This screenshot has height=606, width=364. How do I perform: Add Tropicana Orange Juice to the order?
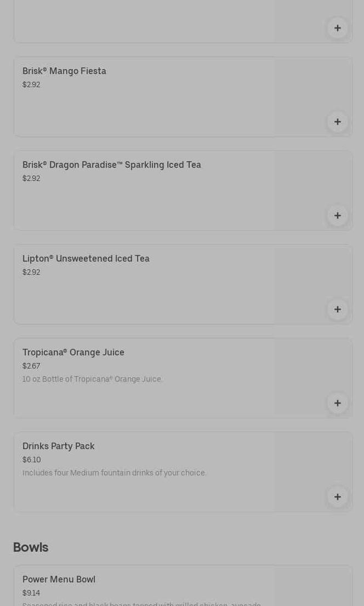[337, 403]
